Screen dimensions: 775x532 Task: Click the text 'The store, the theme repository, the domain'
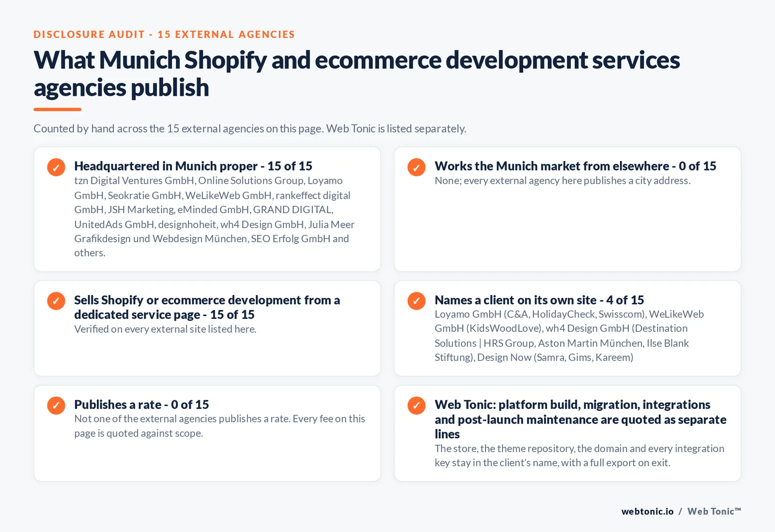pos(579,455)
